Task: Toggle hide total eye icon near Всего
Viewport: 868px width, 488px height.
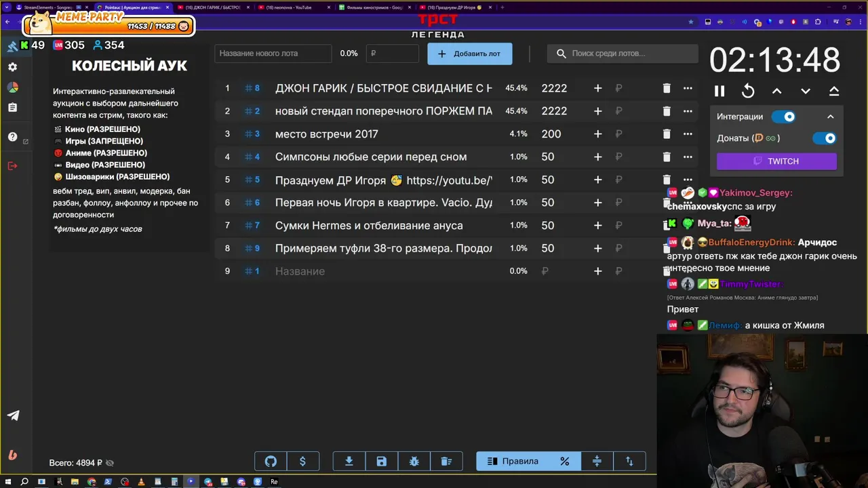Action: tap(110, 463)
